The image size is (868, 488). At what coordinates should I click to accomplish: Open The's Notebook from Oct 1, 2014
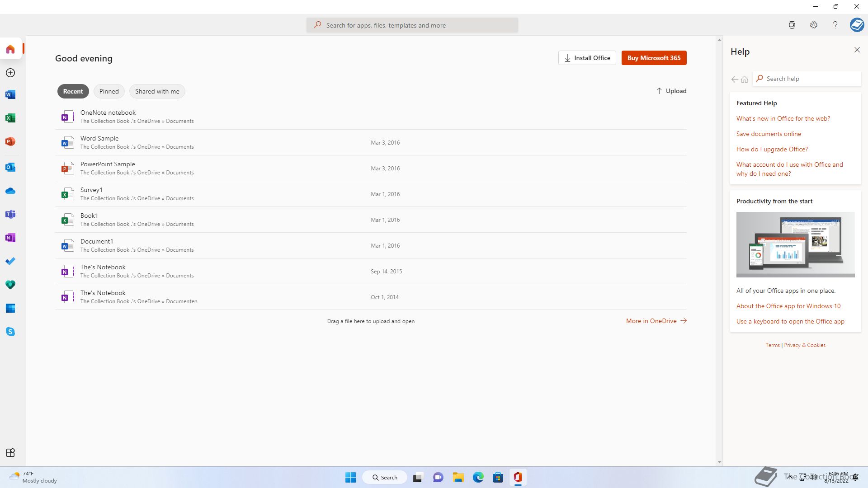point(371,297)
